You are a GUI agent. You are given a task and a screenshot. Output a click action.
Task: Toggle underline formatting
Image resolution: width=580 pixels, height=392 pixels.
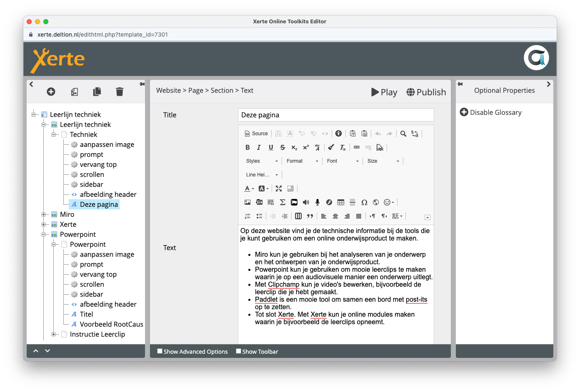pos(271,147)
